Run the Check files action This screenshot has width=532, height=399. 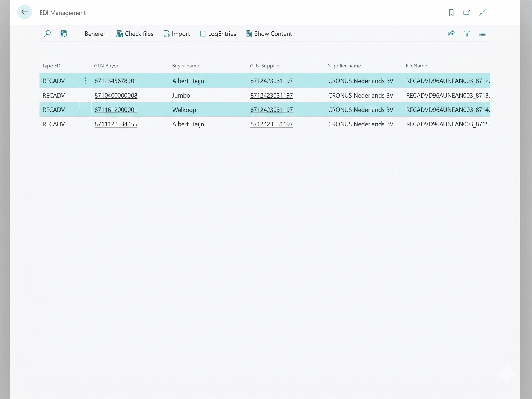pyautogui.click(x=135, y=34)
